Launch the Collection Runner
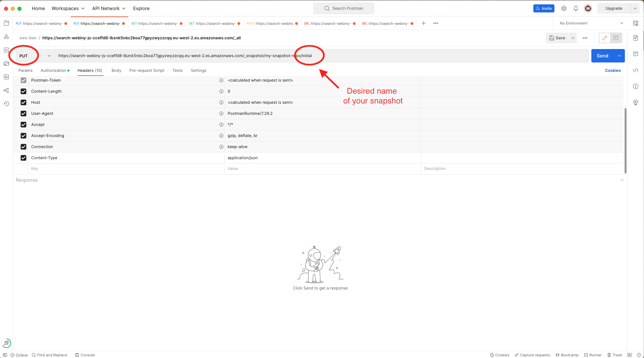 (x=593, y=355)
